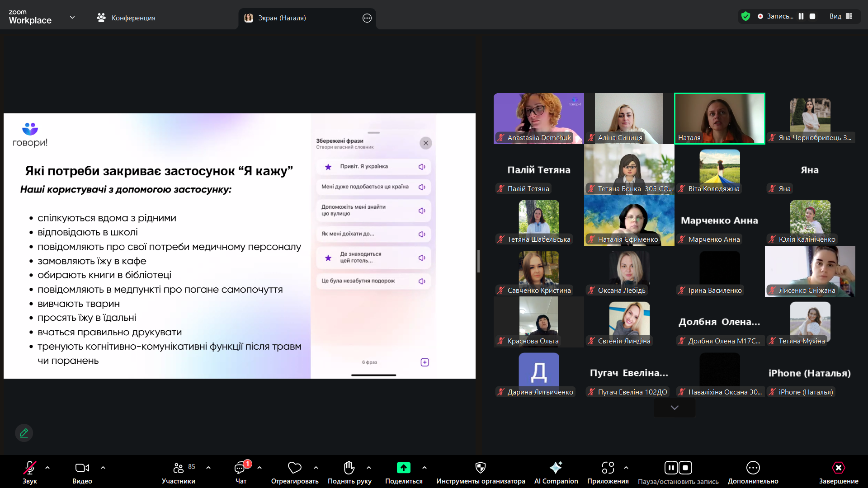Screen dimensions: 868x488
Task: Toggle the Video camera on
Action: (82, 468)
